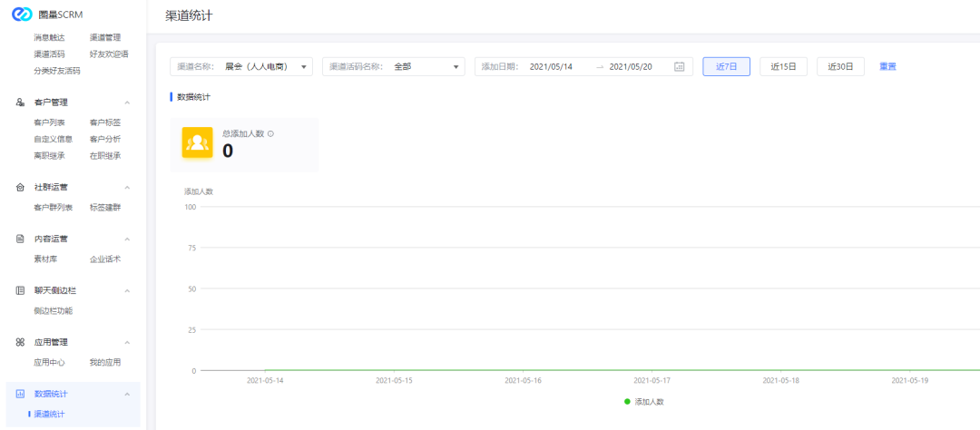Collapse the 应用管理 menu group

click(x=127, y=342)
